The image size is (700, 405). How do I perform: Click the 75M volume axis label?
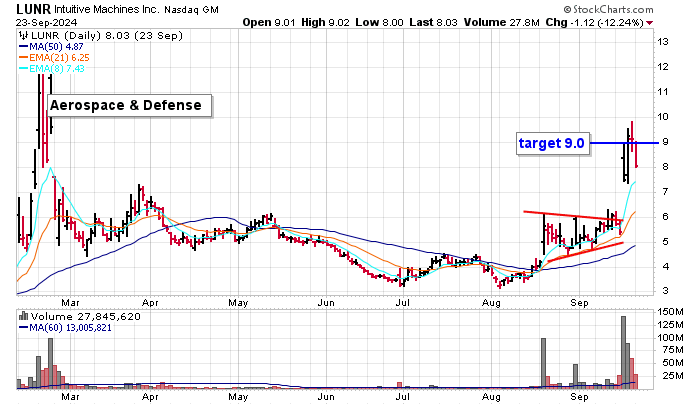674,350
